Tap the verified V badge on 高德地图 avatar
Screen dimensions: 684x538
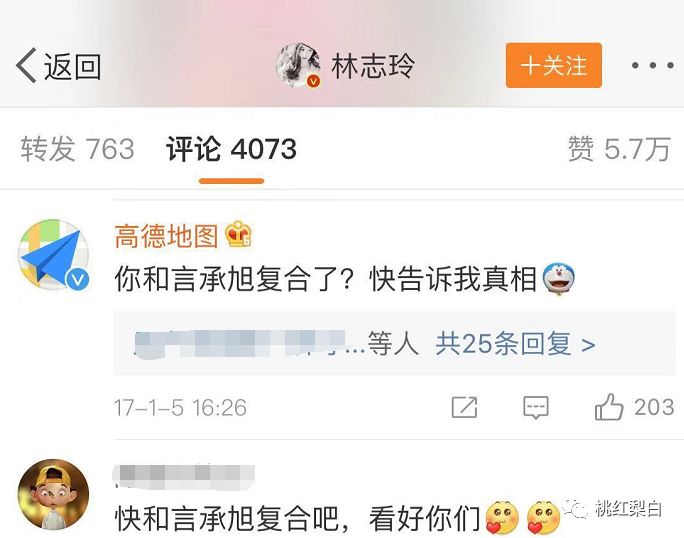click(x=78, y=279)
